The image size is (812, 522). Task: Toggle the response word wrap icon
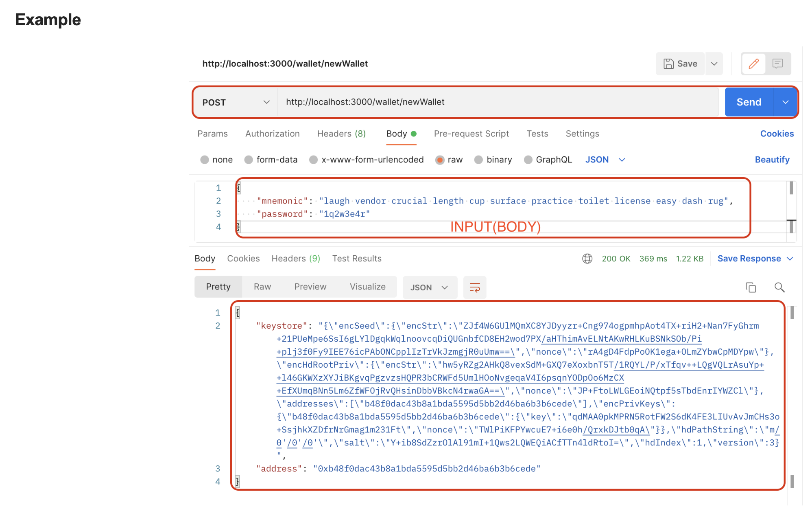point(475,287)
